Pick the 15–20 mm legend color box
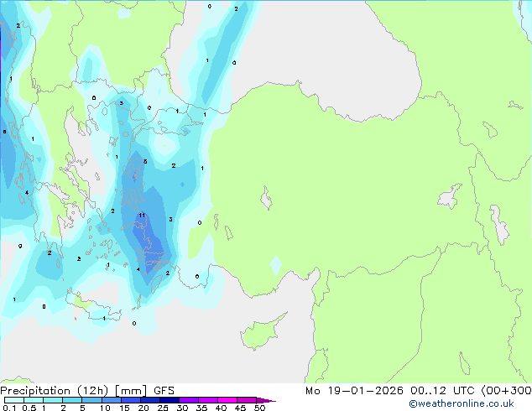The width and height of the screenshot is (532, 411). 130,400
